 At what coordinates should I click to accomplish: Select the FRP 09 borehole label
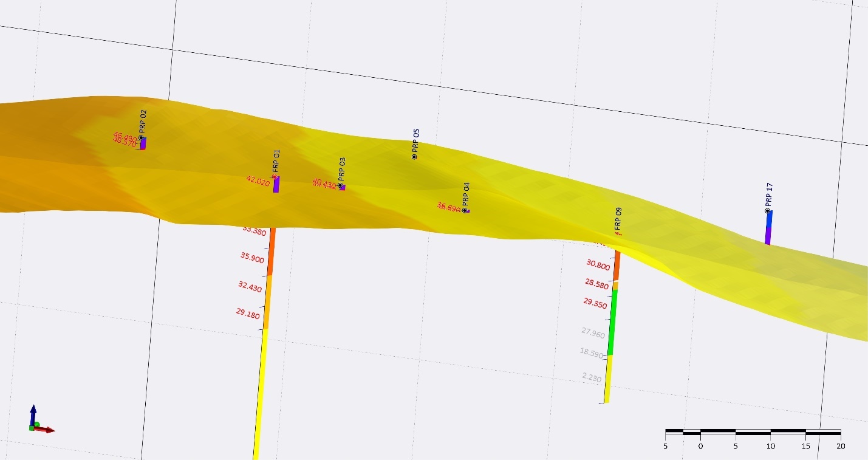pos(618,219)
